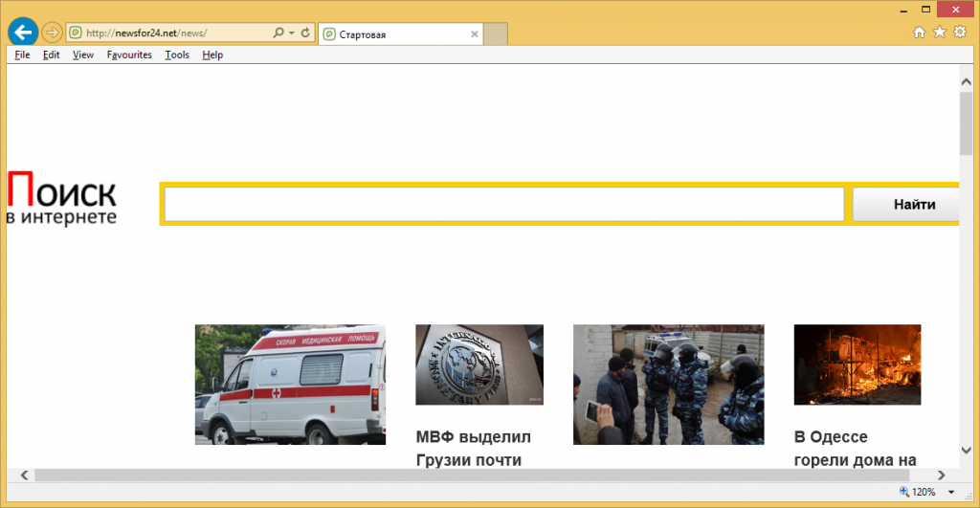Refresh the page with the reload icon
The image size is (980, 508).
click(305, 33)
